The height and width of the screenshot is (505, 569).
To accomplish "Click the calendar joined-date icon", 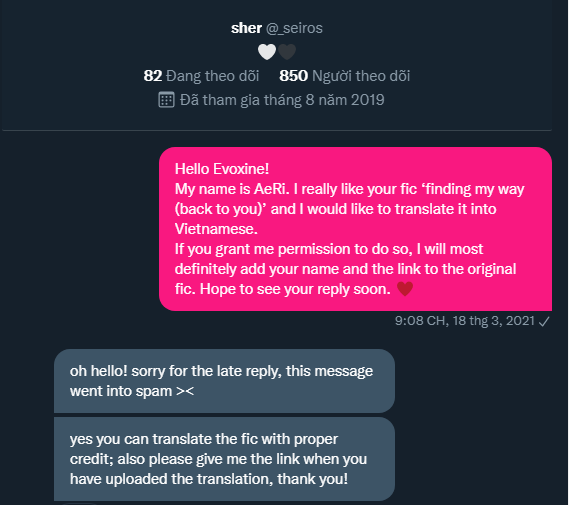I will 167,100.
